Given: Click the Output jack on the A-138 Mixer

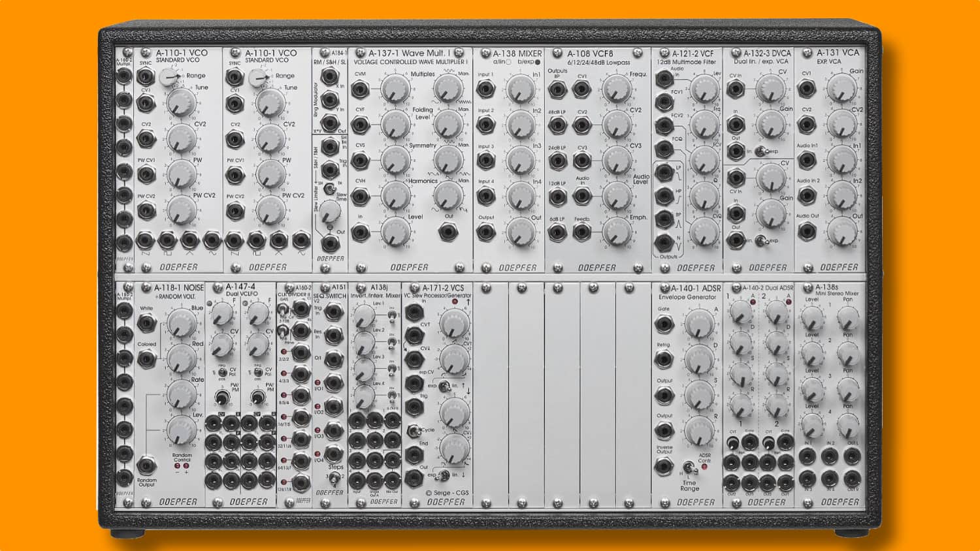Looking at the screenshot, I should coord(485,231).
